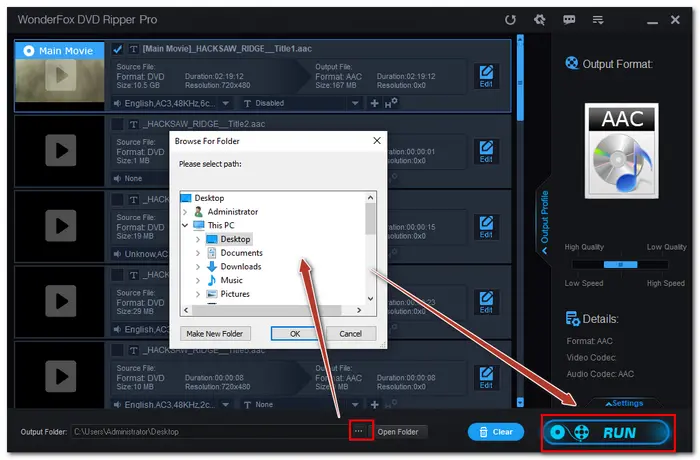The height and width of the screenshot is (460, 700).
Task: Click the Open Folder button
Action: [398, 432]
